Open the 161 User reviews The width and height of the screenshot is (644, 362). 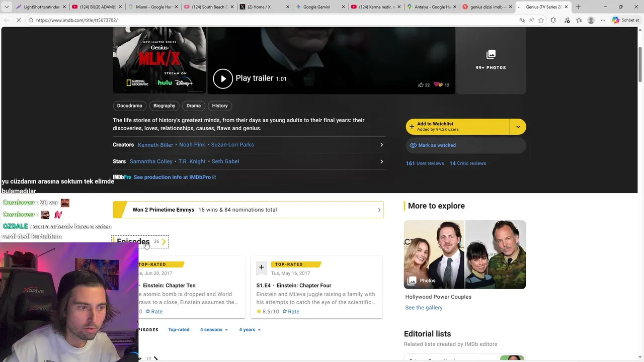425,163
